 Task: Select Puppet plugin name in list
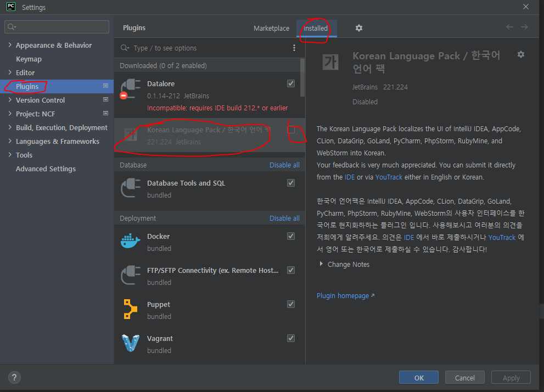(x=159, y=305)
